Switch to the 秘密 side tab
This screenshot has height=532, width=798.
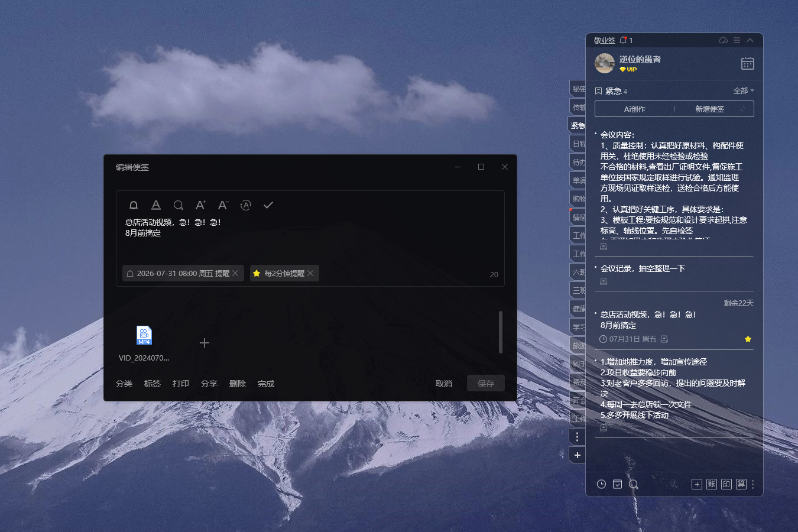tap(578, 89)
